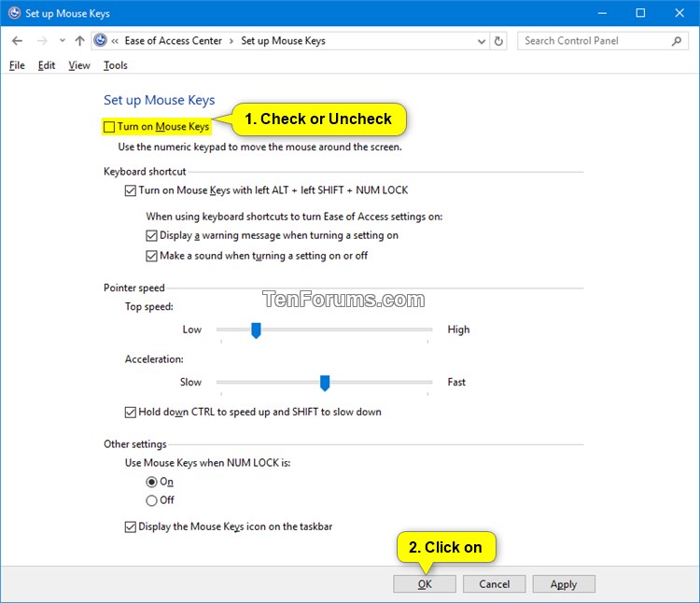The height and width of the screenshot is (603, 700).
Task: Click the 'Low' label of Top speed
Action: (192, 330)
